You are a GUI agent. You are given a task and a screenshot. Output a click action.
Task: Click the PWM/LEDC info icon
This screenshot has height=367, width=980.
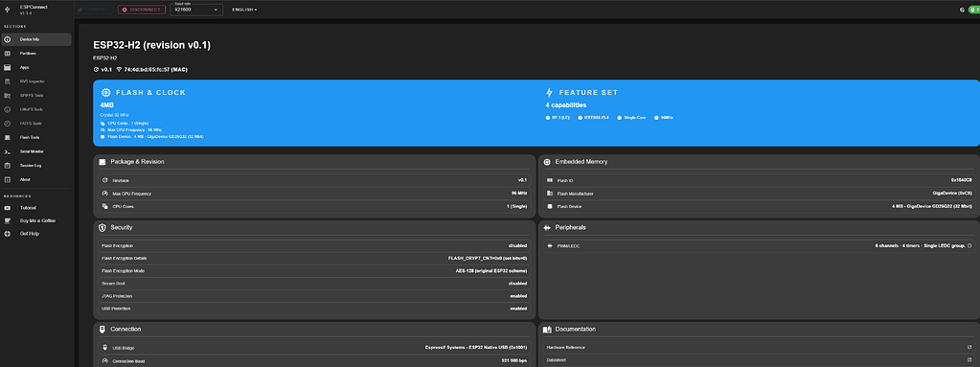click(x=969, y=246)
